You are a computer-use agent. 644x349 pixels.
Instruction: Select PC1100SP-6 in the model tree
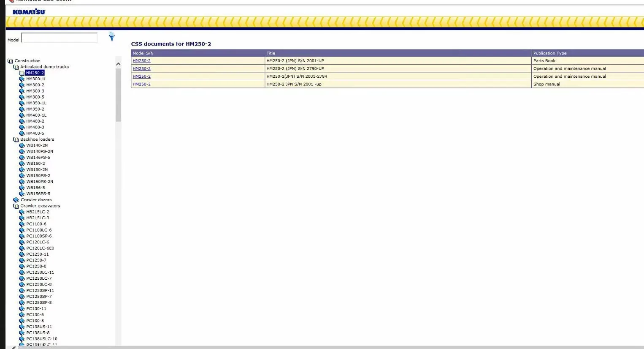pos(39,236)
